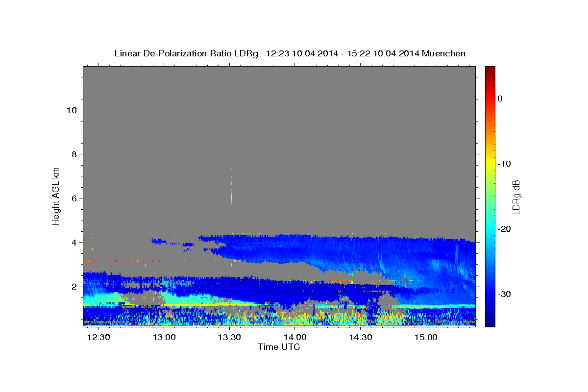Select the '13:00' time axis label
The height and width of the screenshot is (392, 588).
[165, 337]
